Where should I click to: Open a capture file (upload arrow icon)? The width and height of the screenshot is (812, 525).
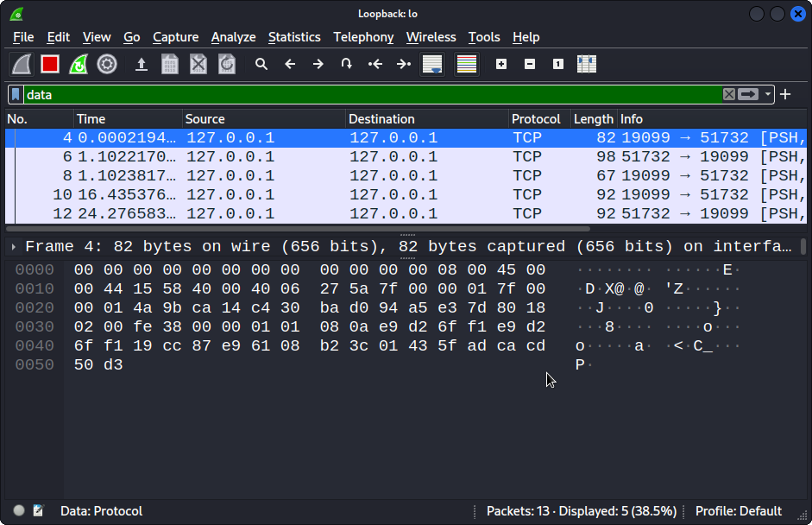142,64
